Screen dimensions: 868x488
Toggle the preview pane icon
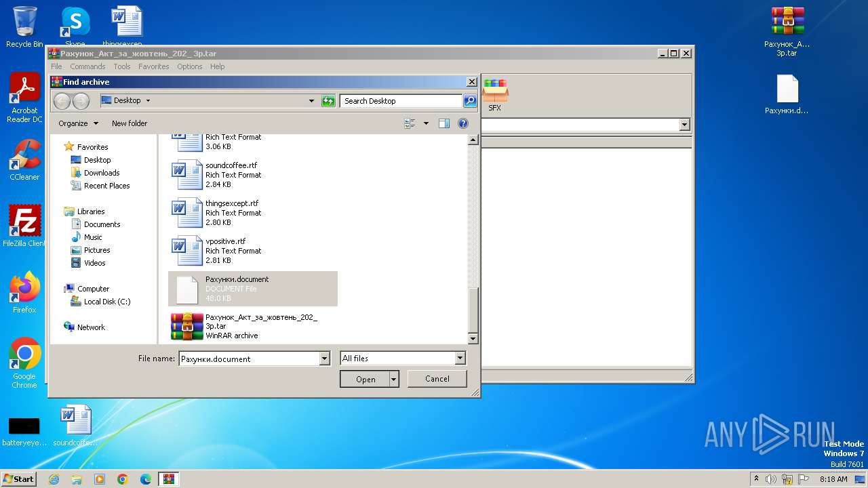tap(444, 123)
